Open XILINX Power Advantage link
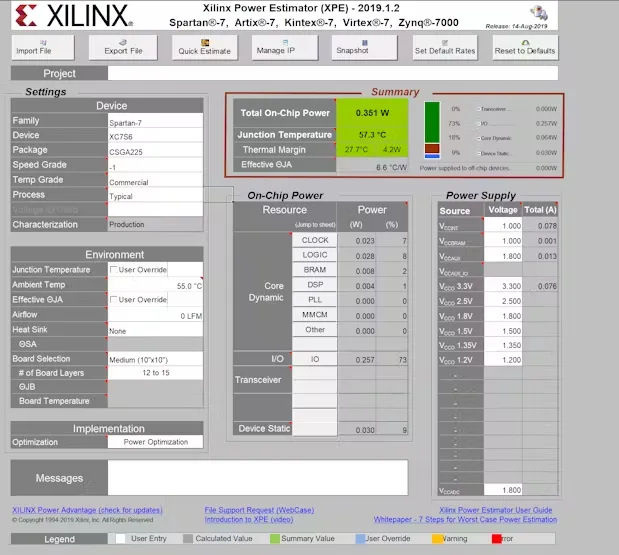Image resolution: width=619 pixels, height=555 pixels. (87, 510)
